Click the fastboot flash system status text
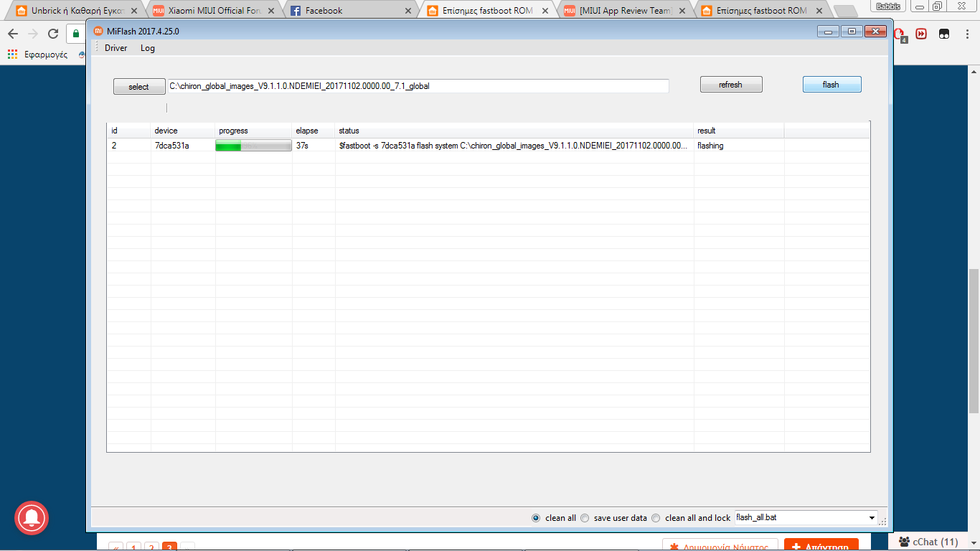 (513, 146)
